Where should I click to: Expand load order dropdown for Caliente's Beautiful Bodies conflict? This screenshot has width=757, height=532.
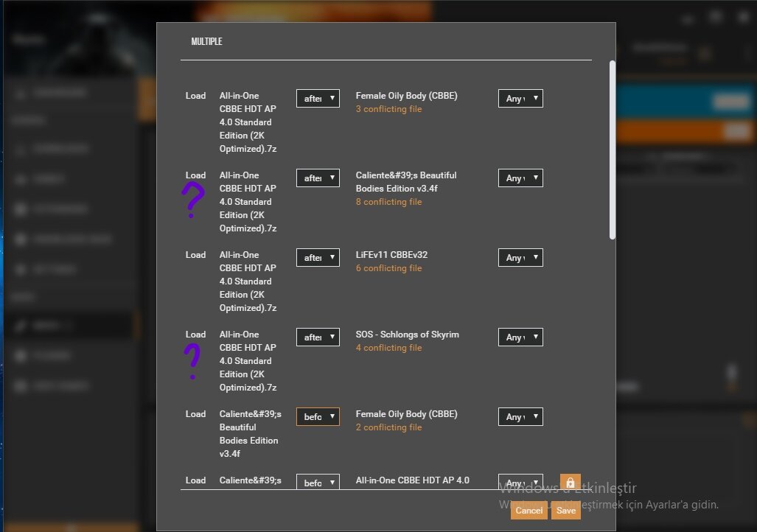click(x=318, y=178)
